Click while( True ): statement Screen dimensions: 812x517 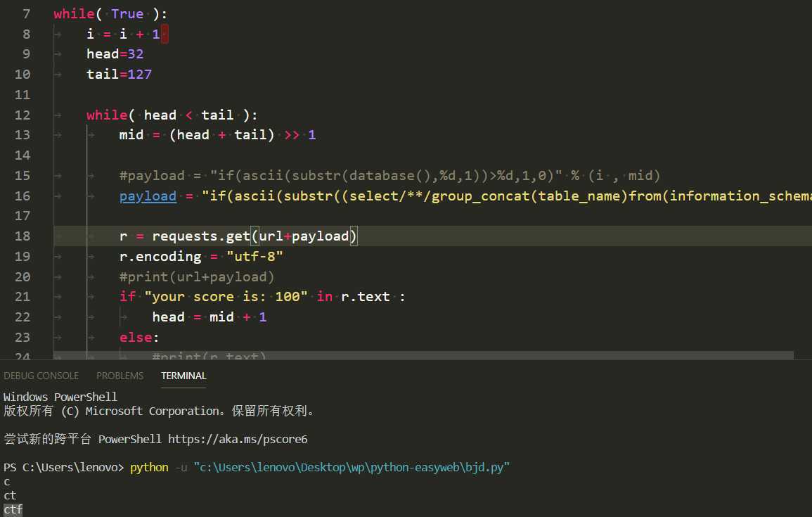(x=110, y=14)
